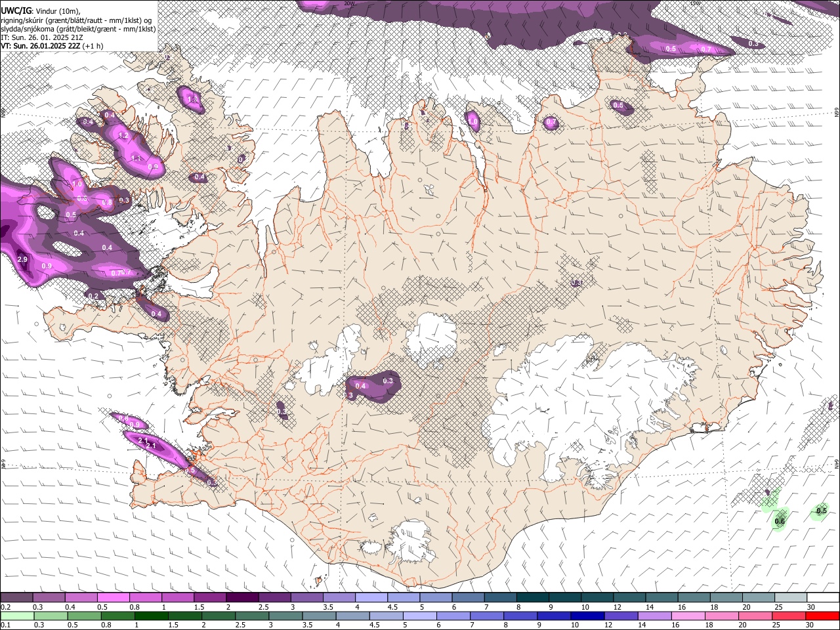Click the '20W' longitude label
Image resolution: width=840 pixels, height=630 pixels.
click(x=349, y=3)
